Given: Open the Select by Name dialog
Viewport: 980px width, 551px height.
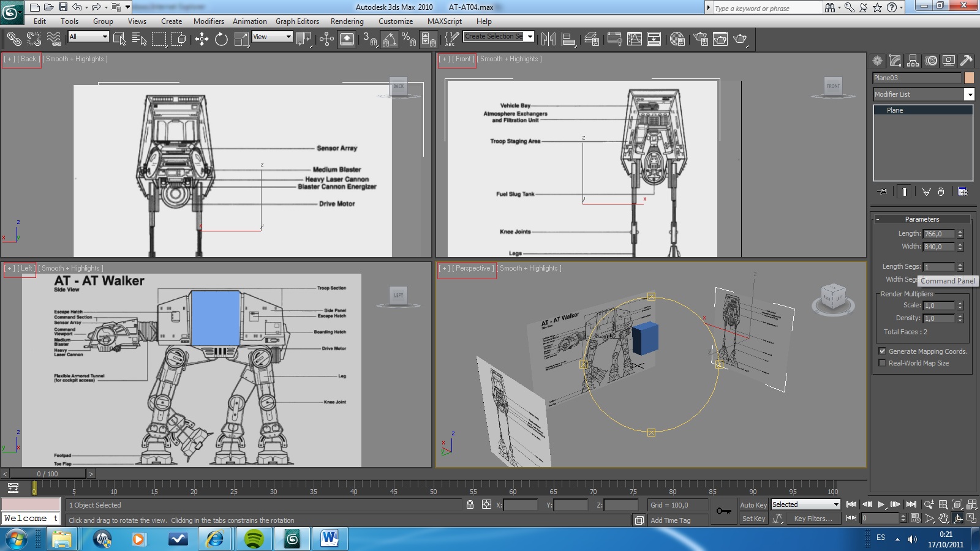Looking at the screenshot, I should pyautogui.click(x=140, y=39).
